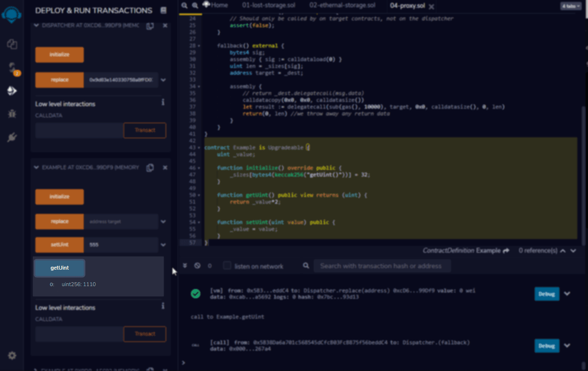Focus the Dispatcher replace address input

tap(121, 80)
